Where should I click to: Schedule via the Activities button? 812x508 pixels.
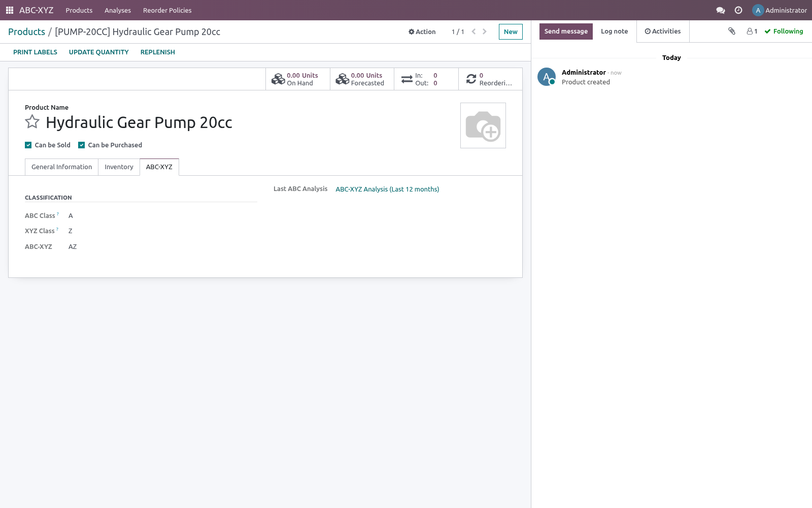(663, 31)
